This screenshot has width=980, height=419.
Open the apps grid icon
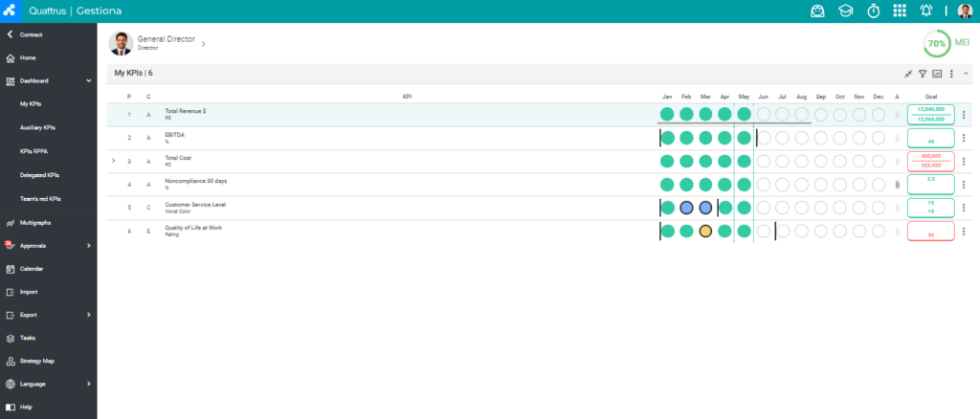click(x=900, y=11)
